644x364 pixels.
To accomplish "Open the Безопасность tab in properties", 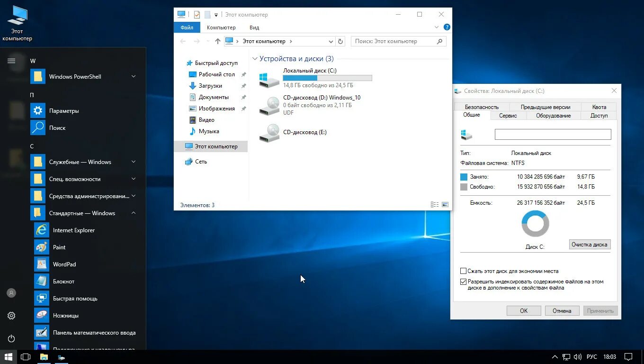I will click(x=482, y=107).
